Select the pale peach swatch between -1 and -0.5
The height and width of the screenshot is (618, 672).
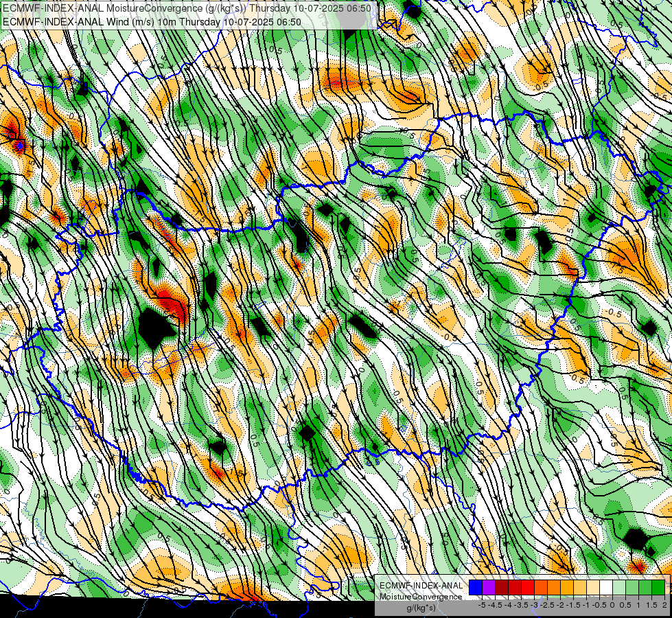592,587
